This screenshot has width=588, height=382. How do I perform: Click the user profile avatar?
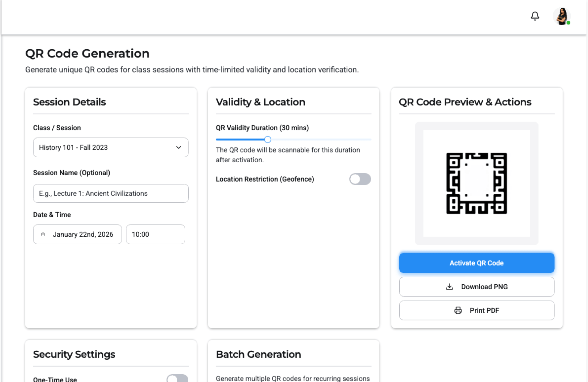561,16
